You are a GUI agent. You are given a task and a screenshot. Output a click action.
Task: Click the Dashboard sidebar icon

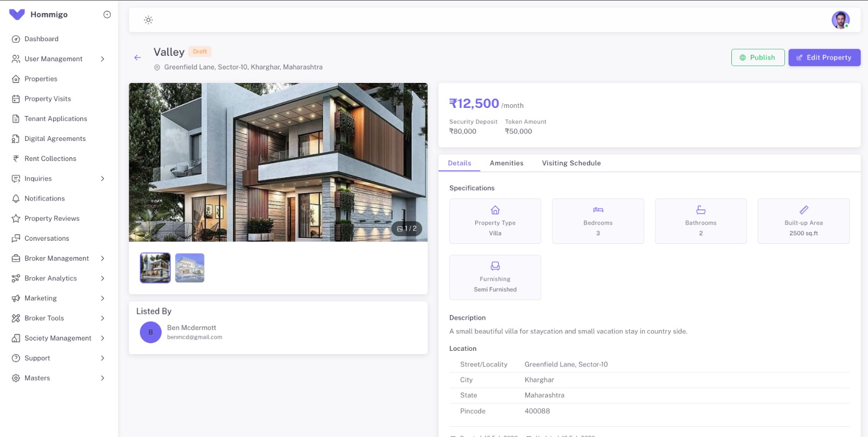click(16, 39)
